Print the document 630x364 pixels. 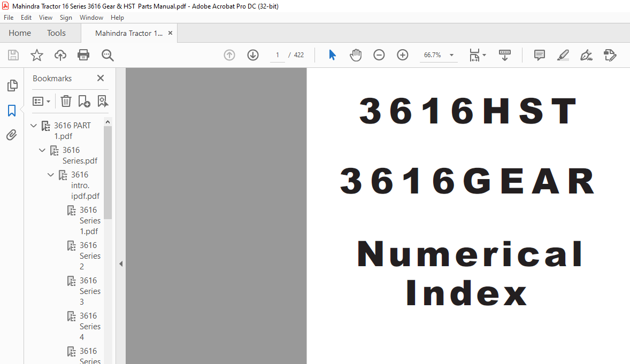(x=83, y=55)
